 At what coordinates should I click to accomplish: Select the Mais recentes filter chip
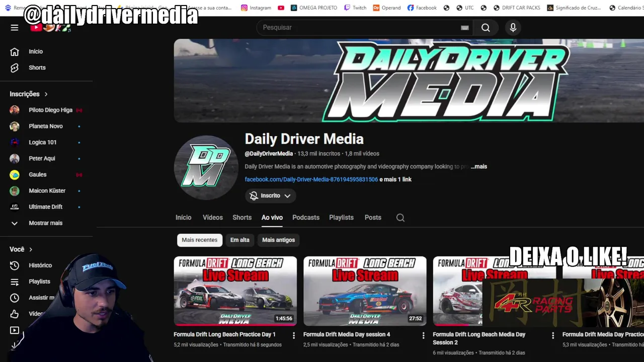200,240
